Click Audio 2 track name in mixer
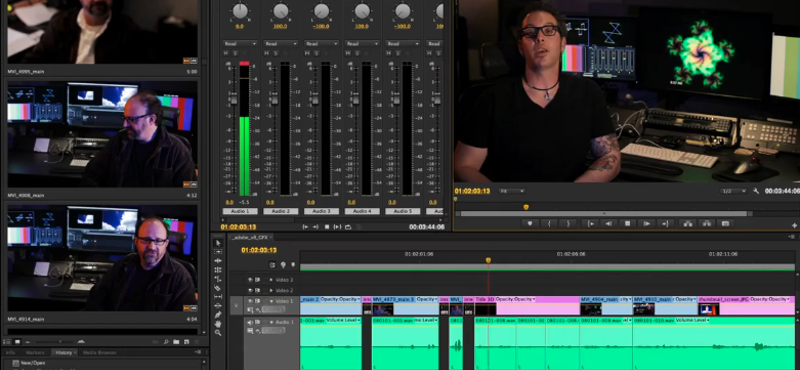This screenshot has width=800, height=370. [281, 211]
